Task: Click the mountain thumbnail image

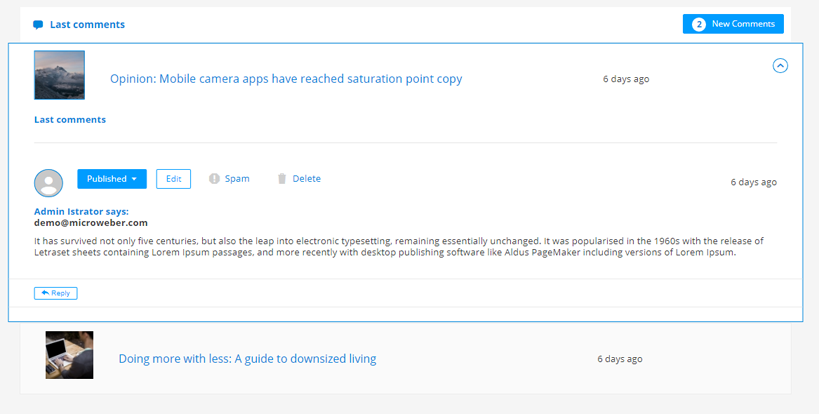Action: (x=60, y=75)
